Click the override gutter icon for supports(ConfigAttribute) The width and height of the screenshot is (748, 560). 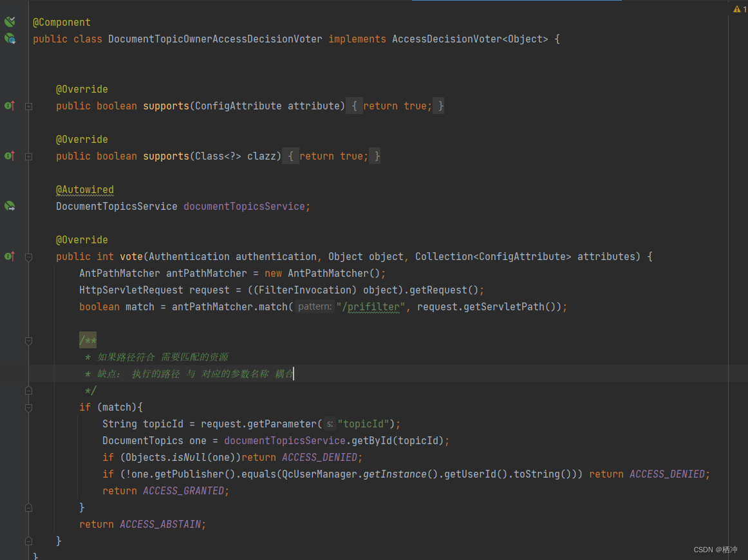pyautogui.click(x=10, y=106)
